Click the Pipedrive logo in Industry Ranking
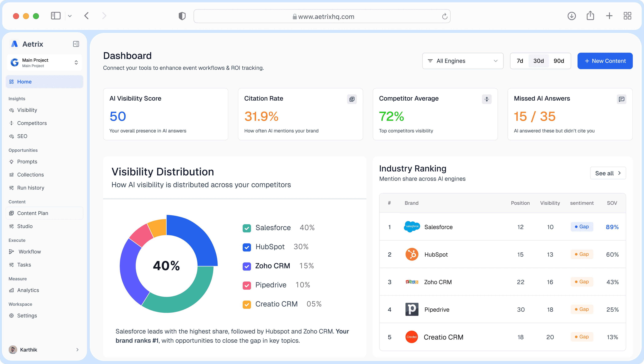The image size is (644, 364). 412,309
